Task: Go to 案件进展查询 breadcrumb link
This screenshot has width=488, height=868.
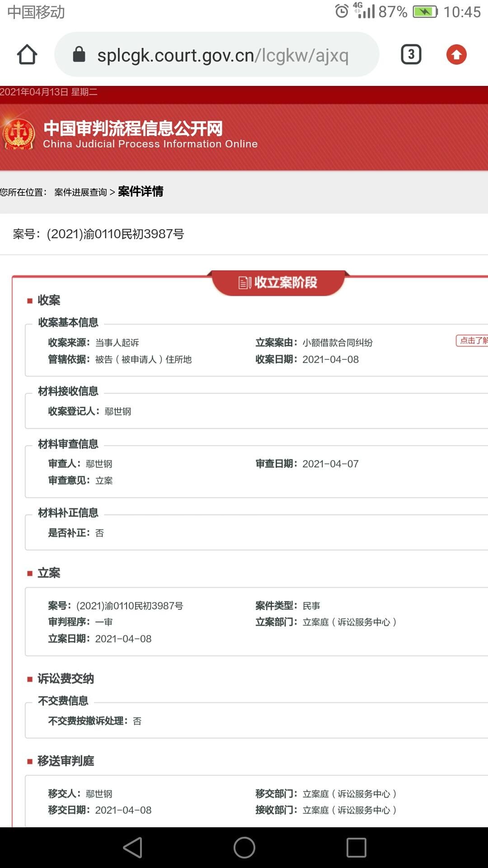Action: (80, 192)
